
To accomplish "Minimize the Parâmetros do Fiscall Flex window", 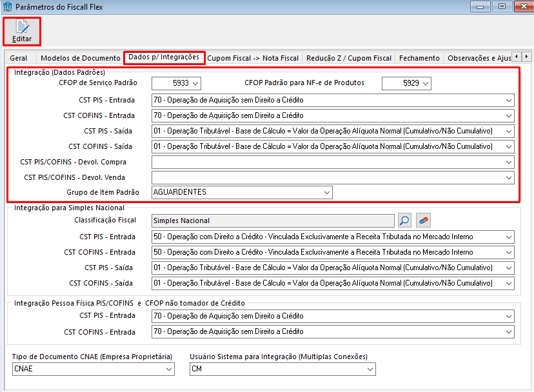I will pyautogui.click(x=480, y=6).
